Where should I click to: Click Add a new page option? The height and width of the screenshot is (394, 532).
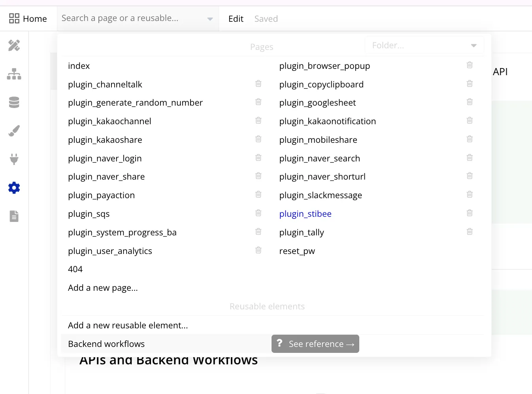[x=103, y=288]
